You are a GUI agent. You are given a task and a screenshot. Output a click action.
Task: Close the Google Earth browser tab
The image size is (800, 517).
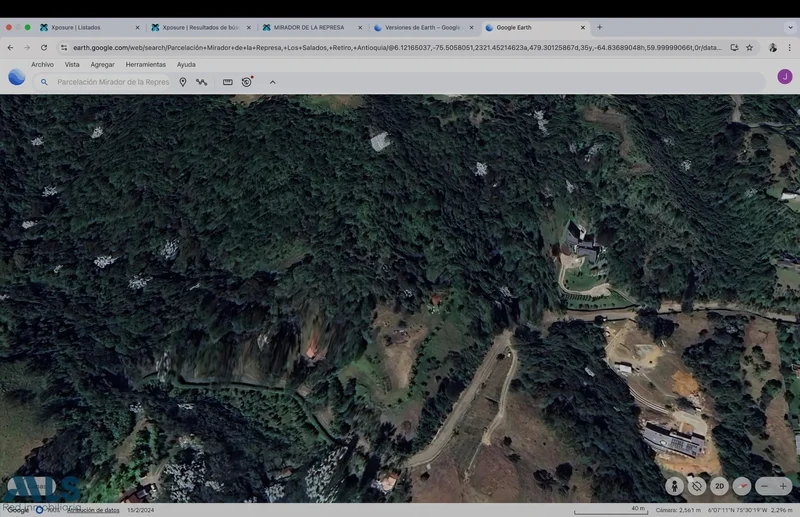tap(583, 28)
